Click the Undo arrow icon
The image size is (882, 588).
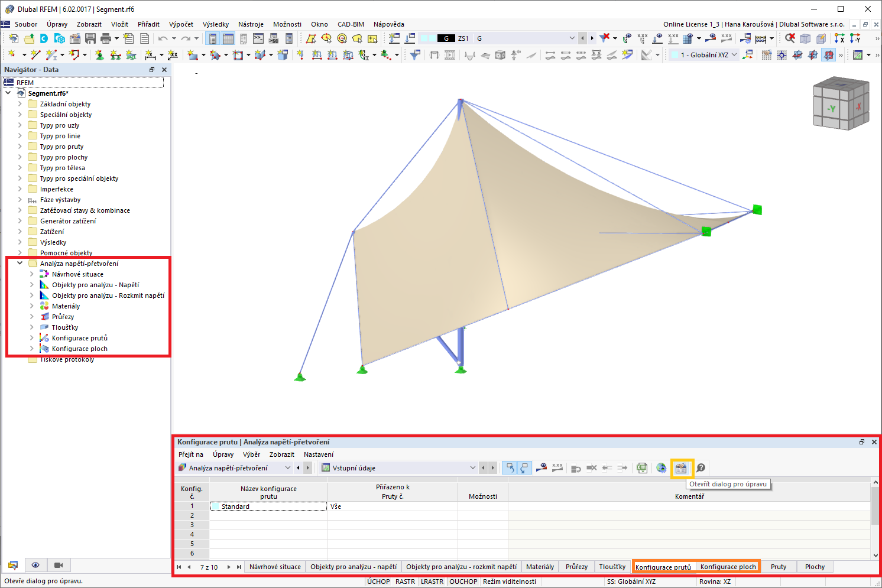pyautogui.click(x=163, y=38)
